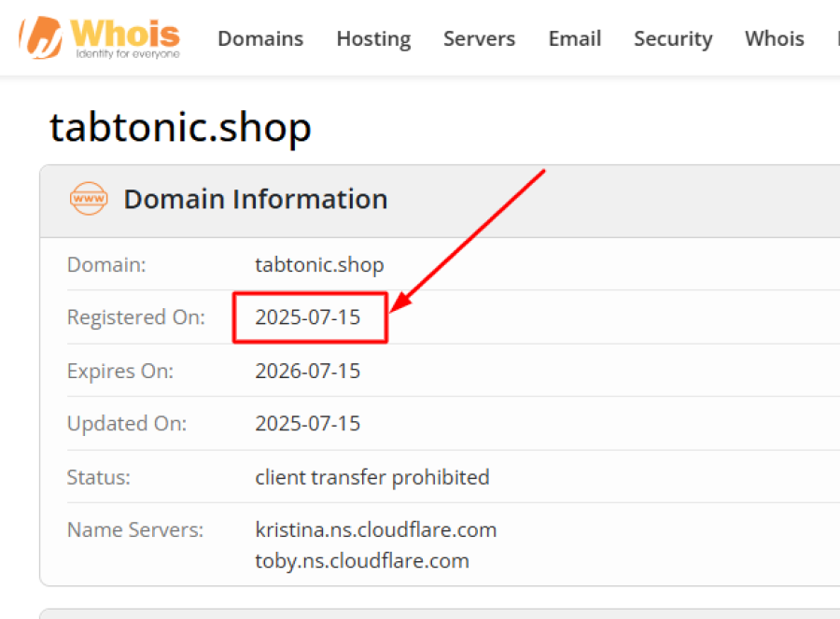Open the Domains menu
The image size is (840, 619).
260,39
